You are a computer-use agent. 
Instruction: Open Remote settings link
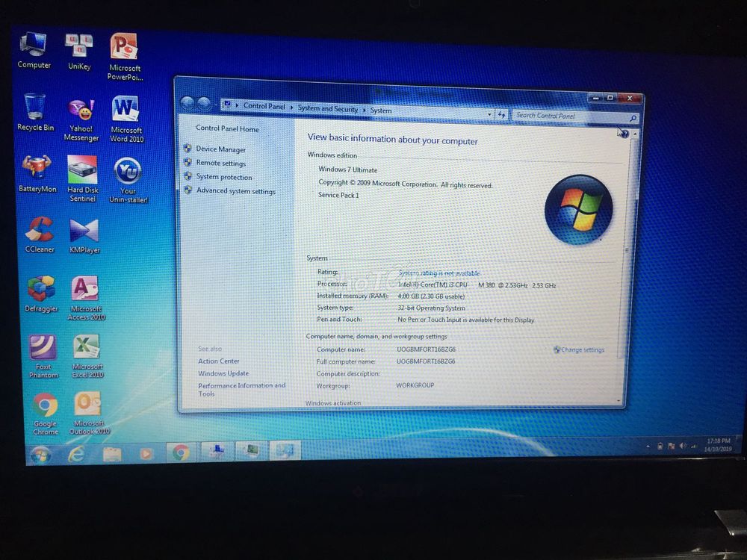click(x=221, y=163)
